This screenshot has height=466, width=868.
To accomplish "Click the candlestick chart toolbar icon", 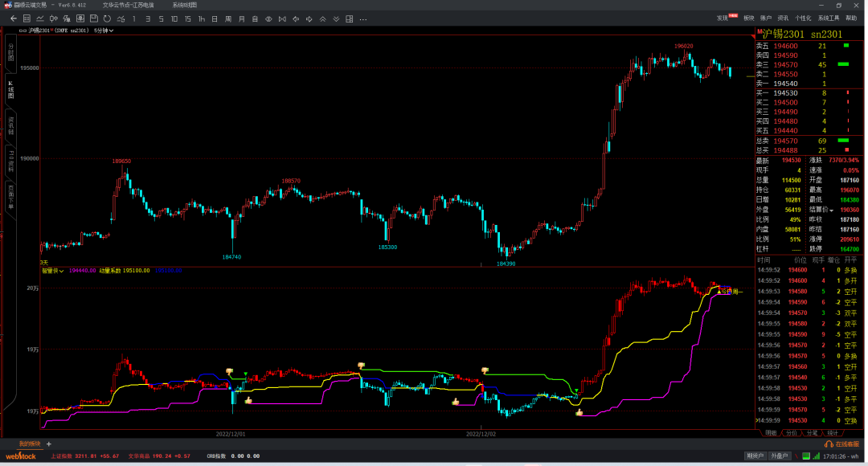I will pyautogui.click(x=54, y=18).
